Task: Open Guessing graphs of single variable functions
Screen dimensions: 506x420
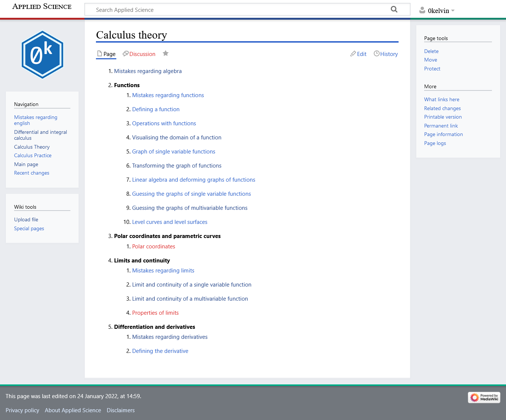Action: click(192, 194)
